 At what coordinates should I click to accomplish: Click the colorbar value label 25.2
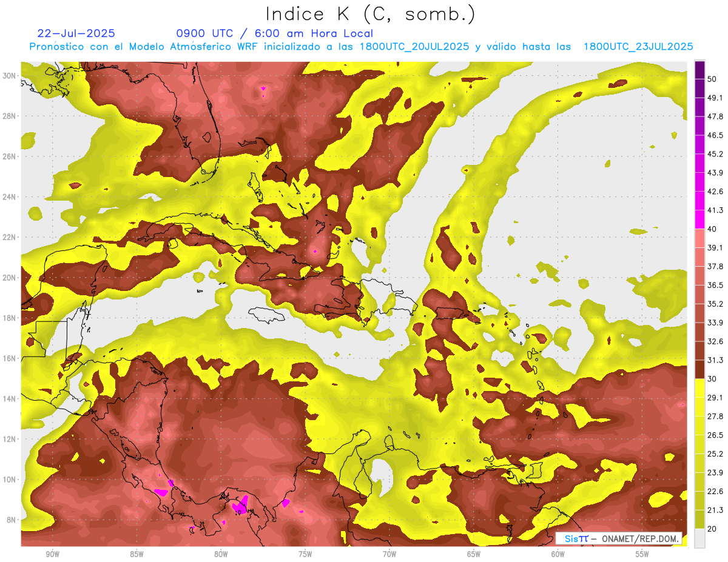point(714,453)
